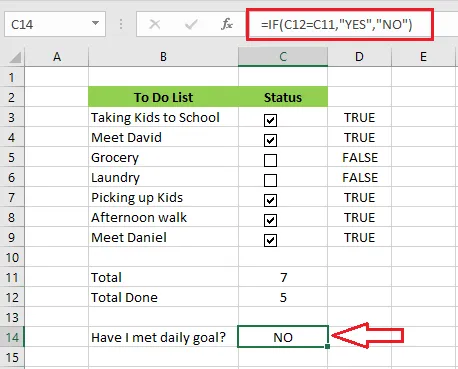Viewport: 458px width, 369px height.
Task: Select the Have I met daily goal cell
Action: (x=163, y=337)
